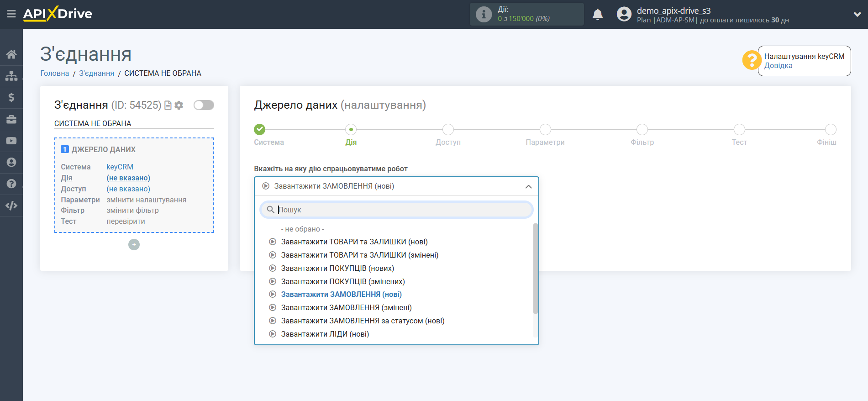The height and width of the screenshot is (401, 868).
Task: Click the actions info icon
Action: pos(484,14)
